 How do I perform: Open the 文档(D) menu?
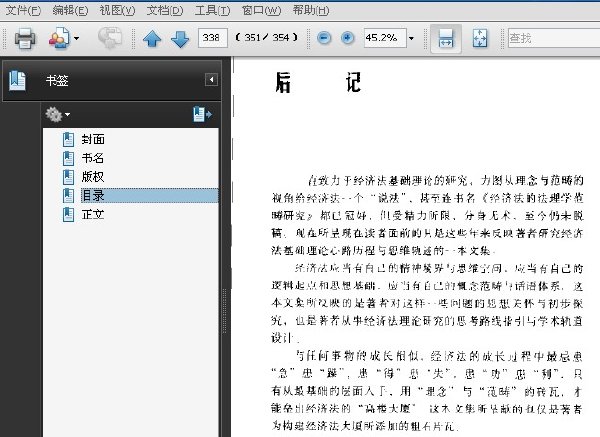tap(165, 10)
